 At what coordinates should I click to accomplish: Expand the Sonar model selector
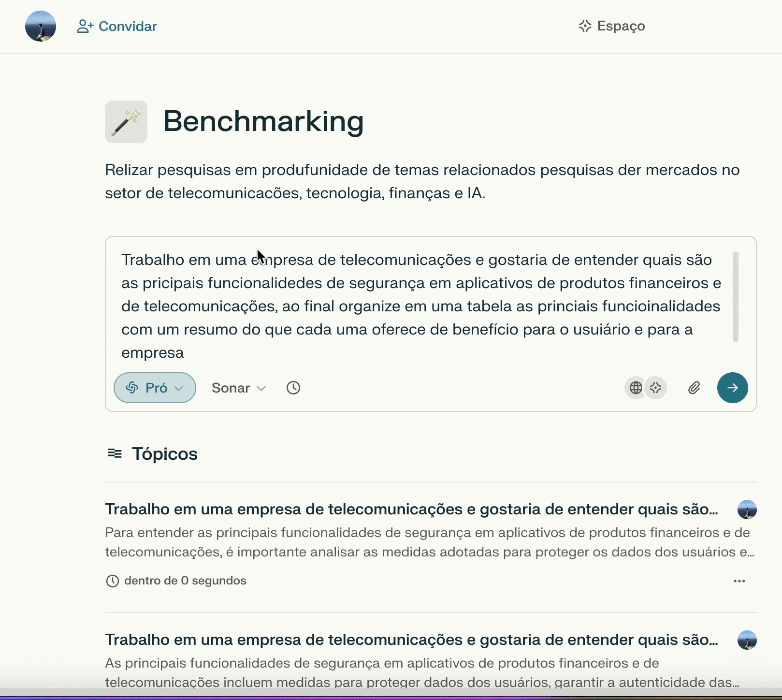tap(239, 388)
